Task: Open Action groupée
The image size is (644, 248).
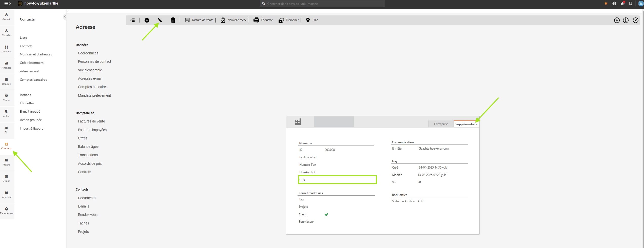Action: coord(31,120)
